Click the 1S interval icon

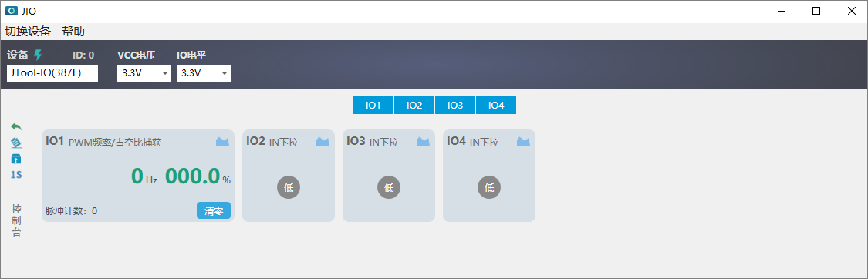pyautogui.click(x=17, y=175)
